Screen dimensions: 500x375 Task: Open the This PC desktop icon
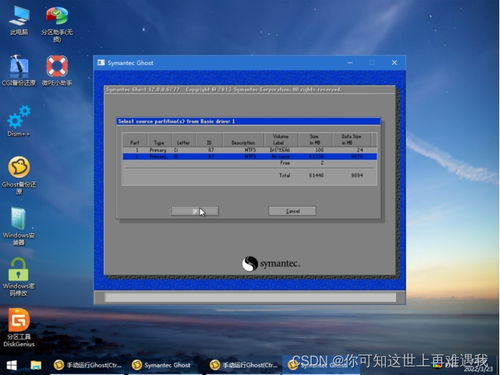[x=19, y=21]
